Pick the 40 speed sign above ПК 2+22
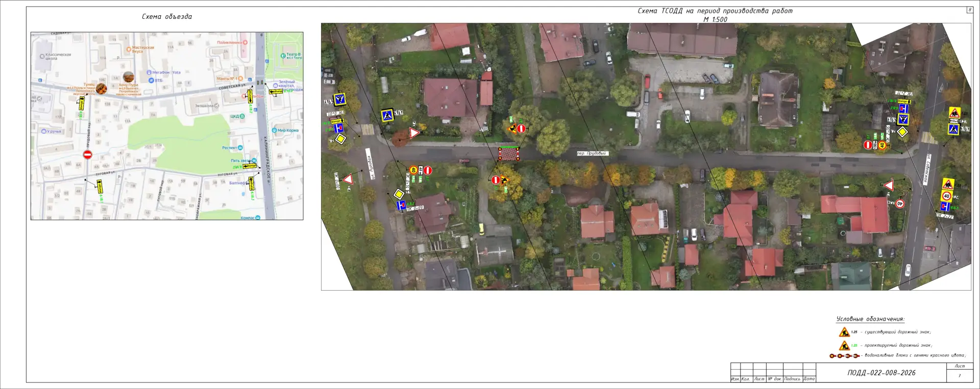The image size is (980, 389). click(x=947, y=196)
